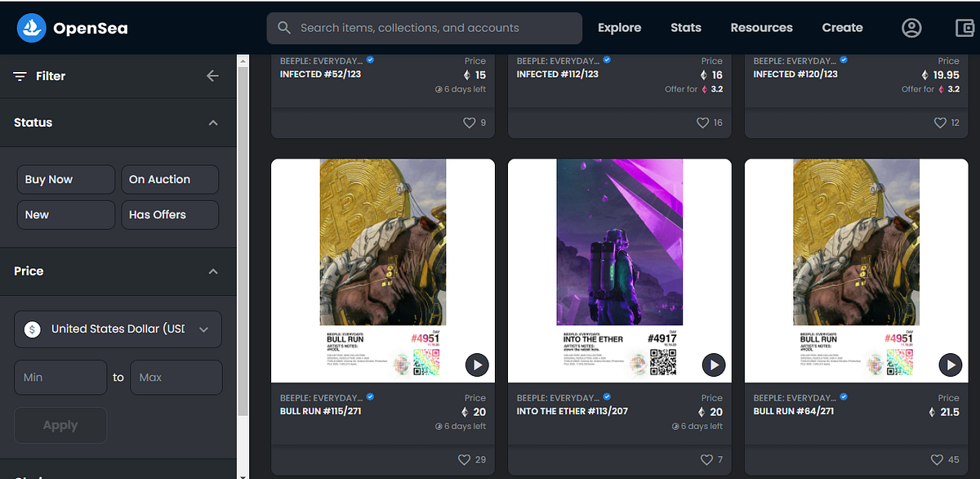Favorite the INFECTED #112/123 heart icon

(702, 123)
